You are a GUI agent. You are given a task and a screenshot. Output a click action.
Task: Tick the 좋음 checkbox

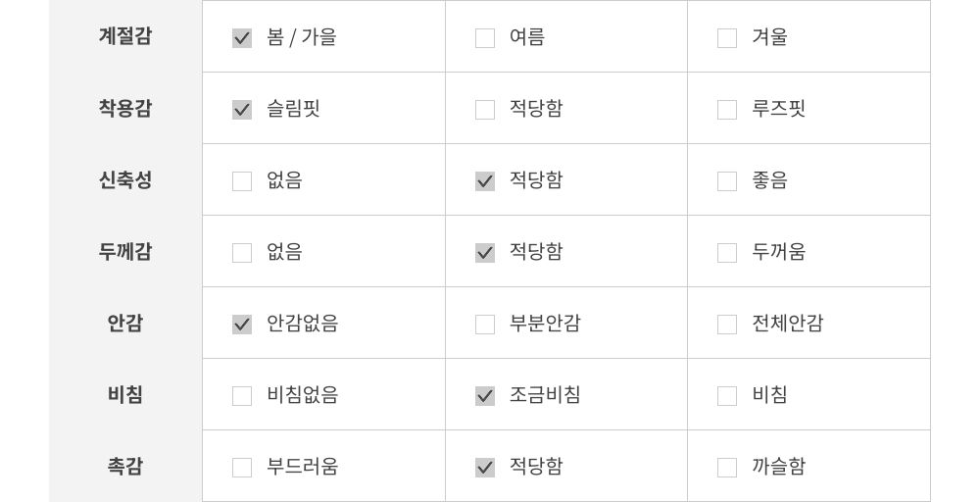tap(727, 181)
